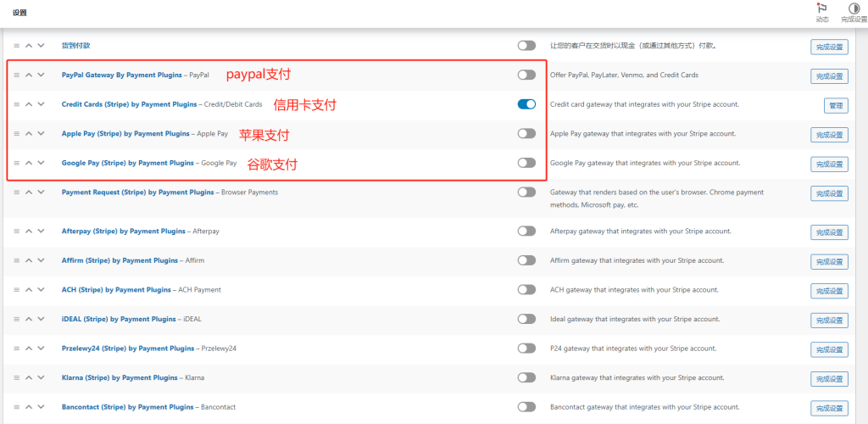Move Apple Pay row up with arrow
868x424 pixels.
click(x=29, y=133)
